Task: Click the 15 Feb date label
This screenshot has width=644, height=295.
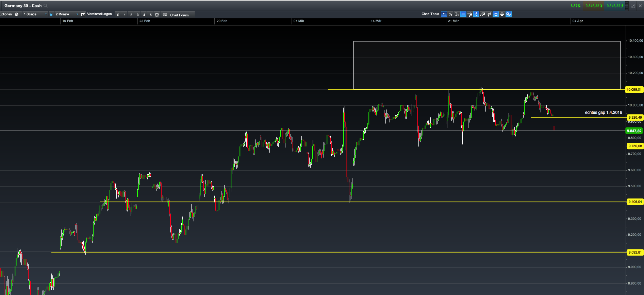Action: (x=67, y=21)
